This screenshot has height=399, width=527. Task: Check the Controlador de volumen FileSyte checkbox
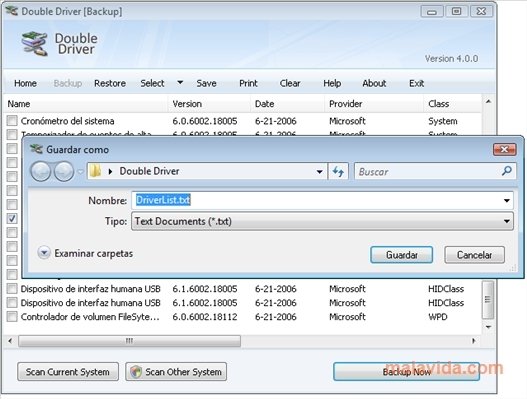[12, 317]
